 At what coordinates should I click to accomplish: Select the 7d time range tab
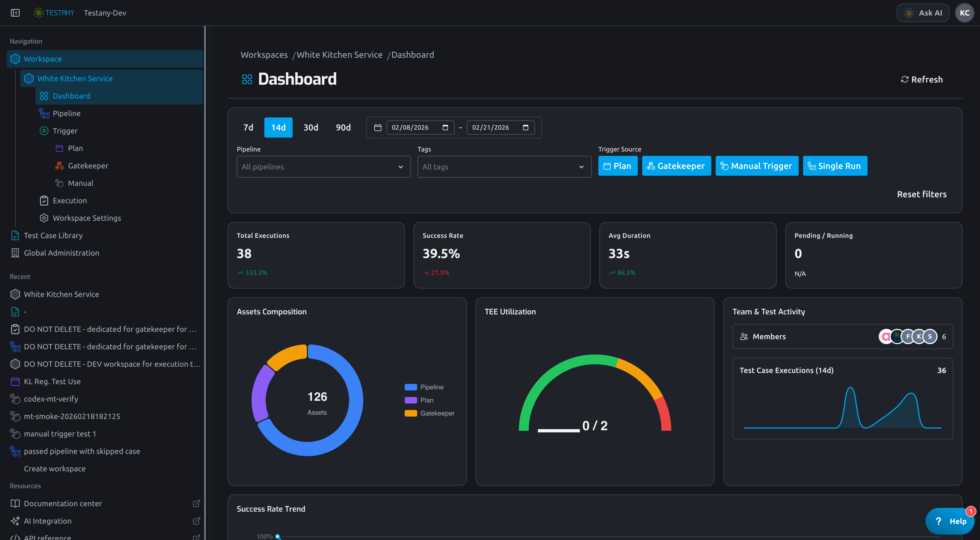pyautogui.click(x=248, y=128)
